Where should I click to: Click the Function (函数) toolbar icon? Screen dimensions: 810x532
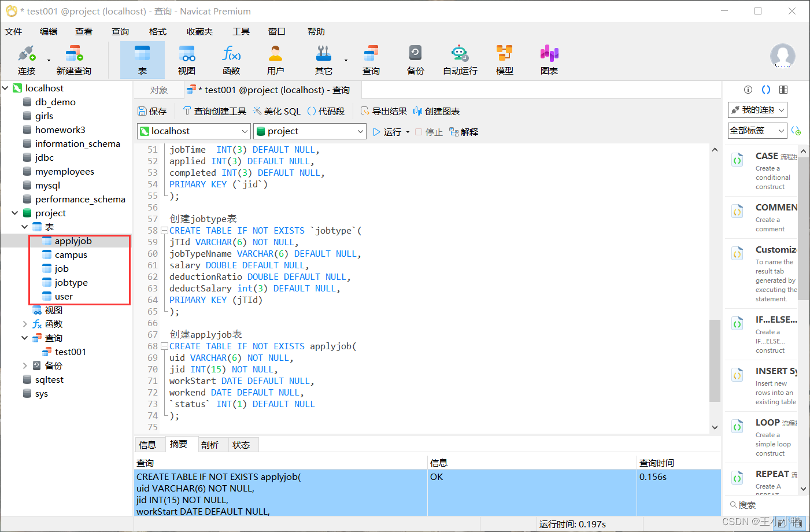click(x=231, y=60)
